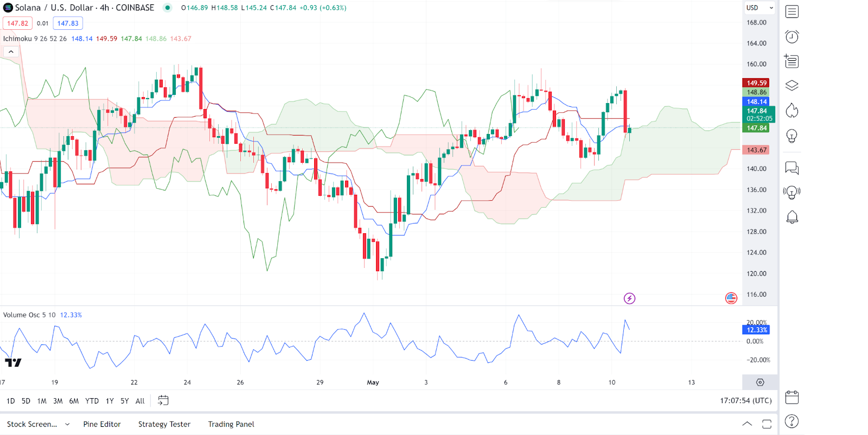Collapse the indicator legend chevron
868x435 pixels.
point(11,52)
